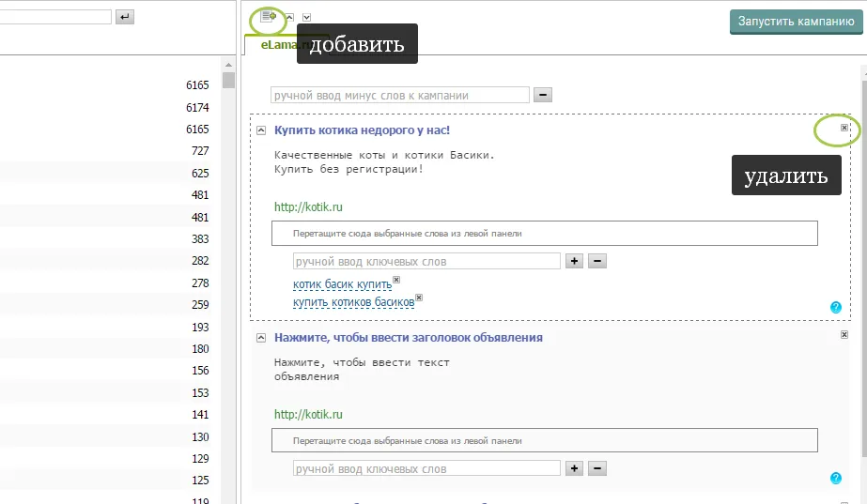Click the left panel scrollbar thumb
The height and width of the screenshot is (504, 867).
coord(228,80)
